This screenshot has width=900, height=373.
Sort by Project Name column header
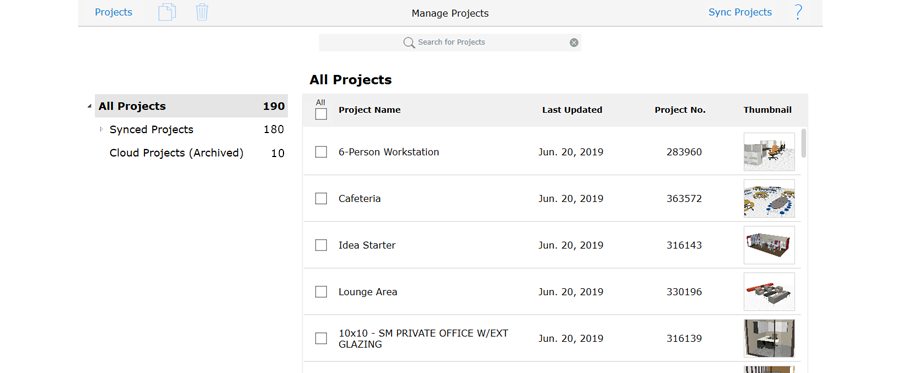click(x=370, y=110)
